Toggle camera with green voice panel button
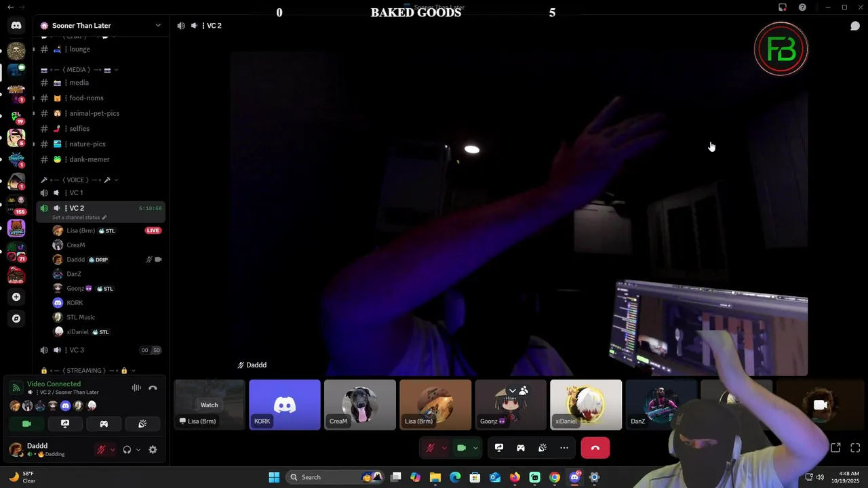Image resolution: width=868 pixels, height=488 pixels. [26, 424]
